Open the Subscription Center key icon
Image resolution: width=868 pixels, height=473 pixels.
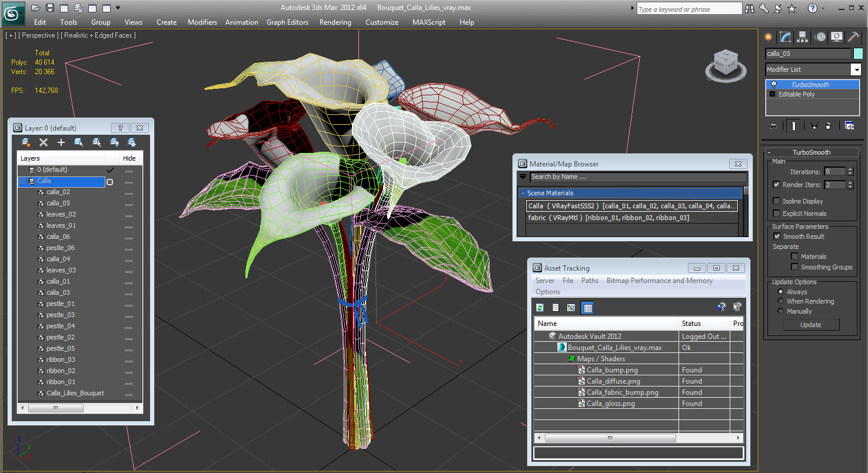(x=764, y=8)
